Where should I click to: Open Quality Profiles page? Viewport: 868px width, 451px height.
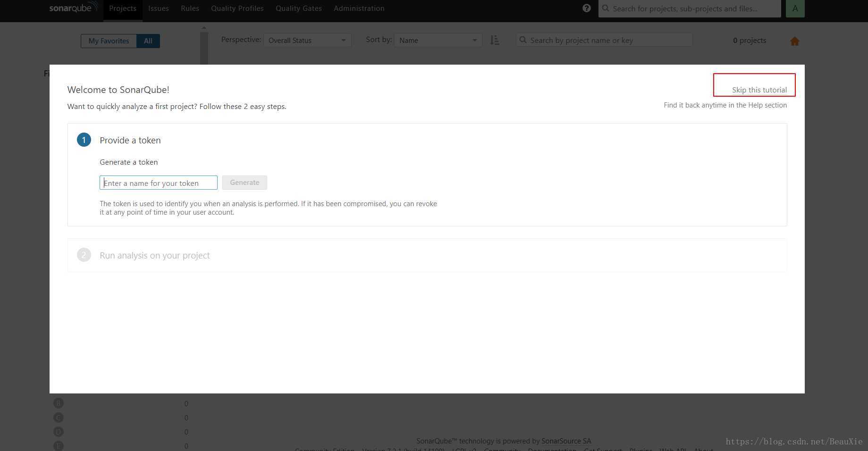point(237,8)
